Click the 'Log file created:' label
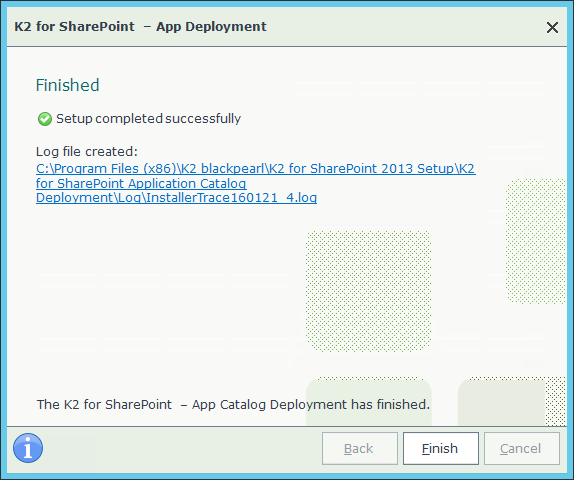This screenshot has width=574, height=480. coord(87,152)
